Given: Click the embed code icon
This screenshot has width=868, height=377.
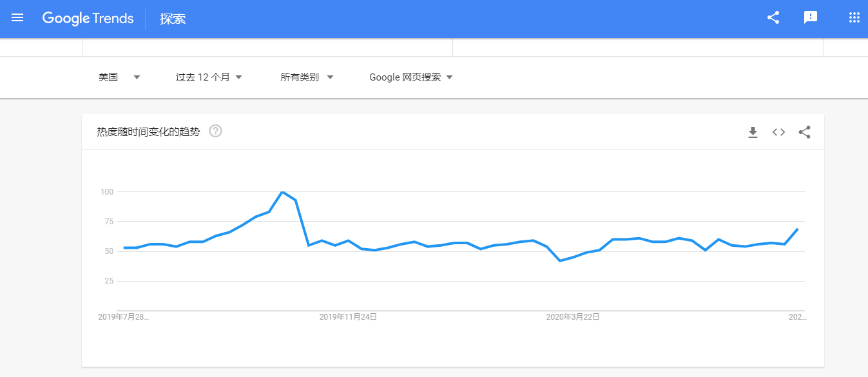Looking at the screenshot, I should click(778, 132).
